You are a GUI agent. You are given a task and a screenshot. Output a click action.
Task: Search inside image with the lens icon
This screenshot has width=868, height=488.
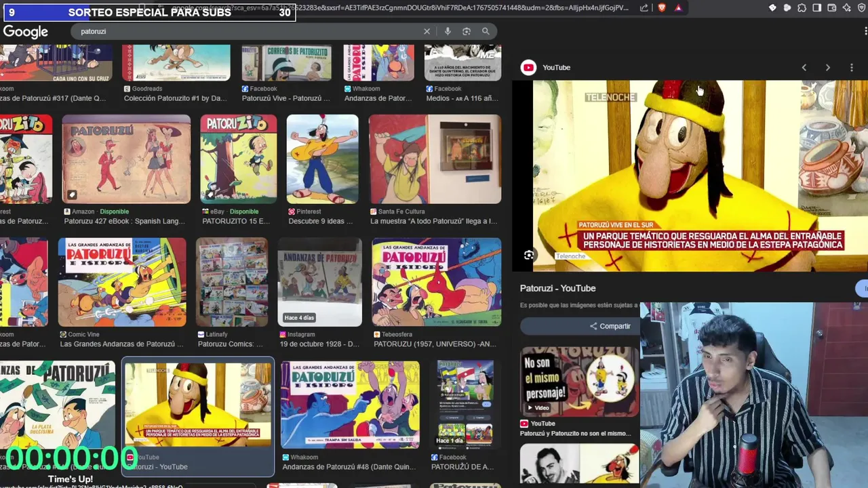(x=529, y=255)
